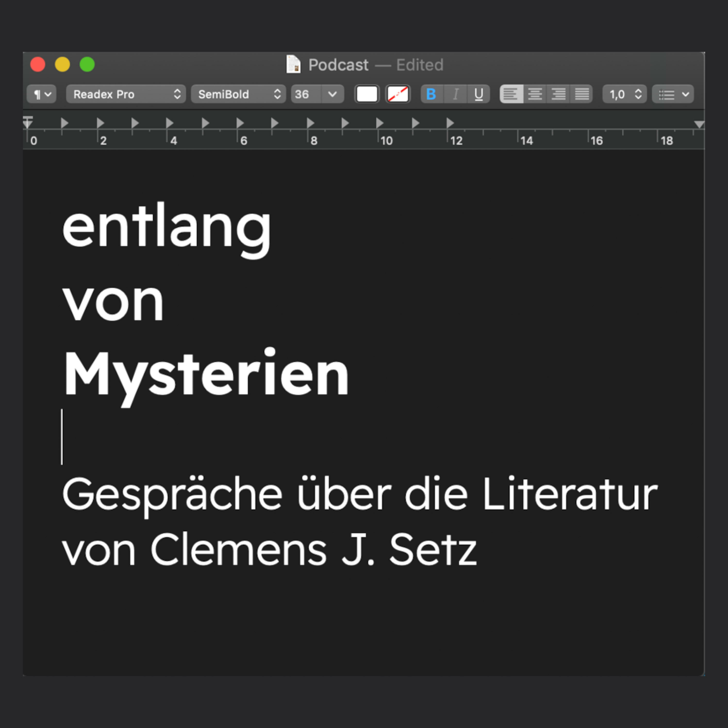Viewport: 728px width, 728px height.
Task: Open the list bullet style dropdown
Action: click(x=673, y=94)
